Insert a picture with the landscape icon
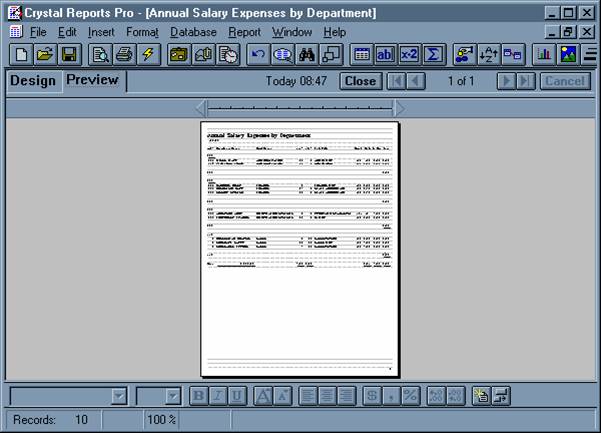 point(568,54)
